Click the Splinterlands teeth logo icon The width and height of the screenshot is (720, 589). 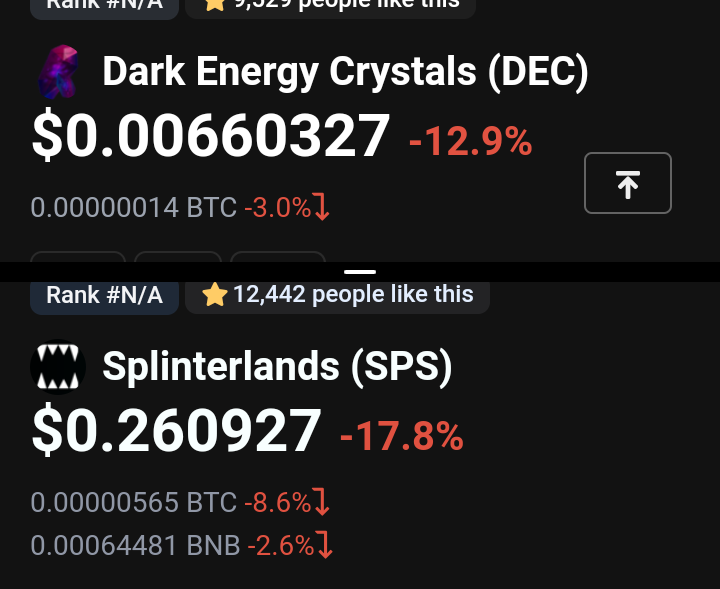tap(58, 367)
